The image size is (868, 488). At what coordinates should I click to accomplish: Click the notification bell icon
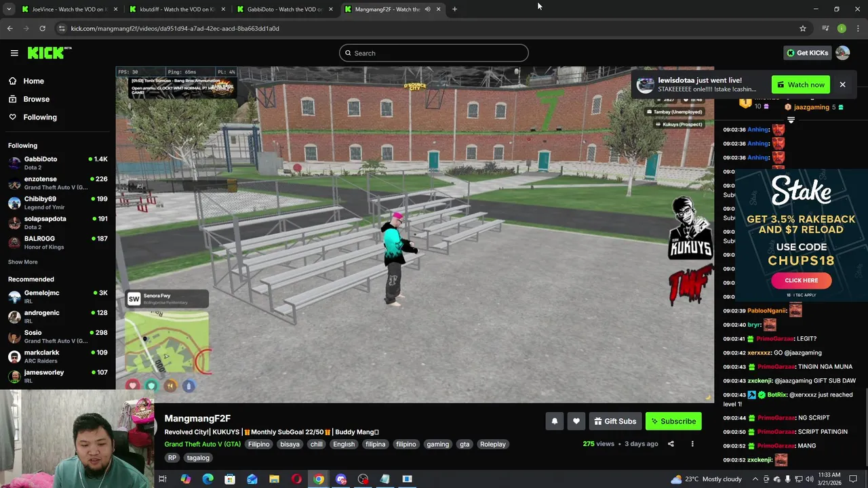[x=555, y=421]
